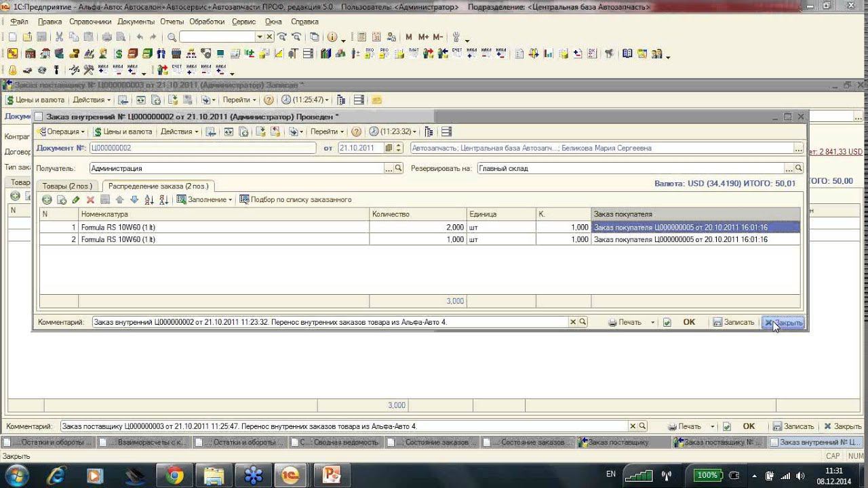868x488 pixels.
Task: Click the calendar icon beside date 21.10.2011
Action: pyautogui.click(x=389, y=148)
